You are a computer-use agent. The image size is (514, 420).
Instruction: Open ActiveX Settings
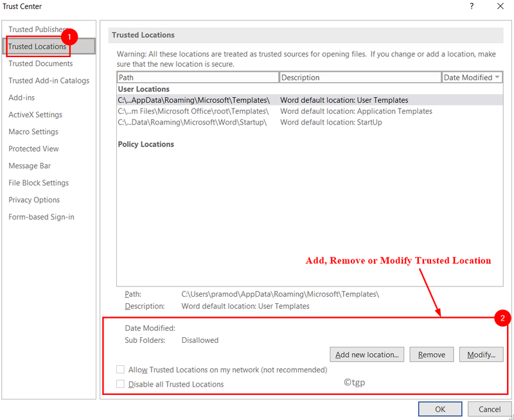[35, 115]
